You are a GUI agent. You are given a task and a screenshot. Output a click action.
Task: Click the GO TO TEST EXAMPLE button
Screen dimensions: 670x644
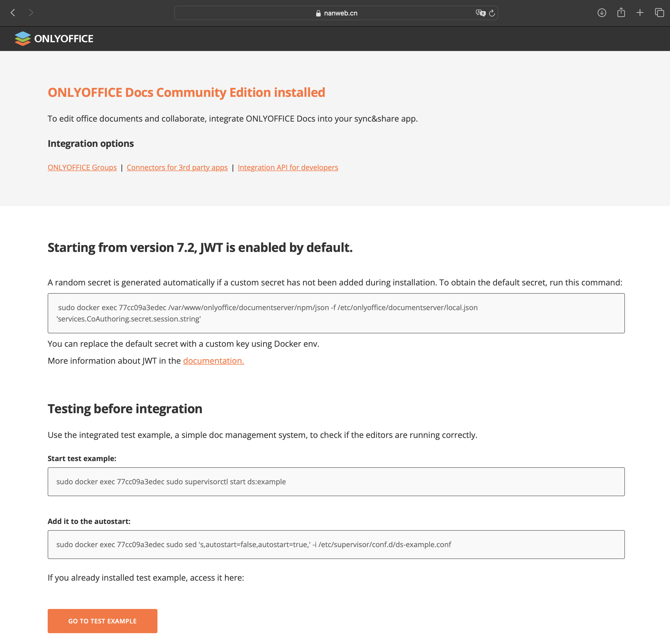[103, 621]
